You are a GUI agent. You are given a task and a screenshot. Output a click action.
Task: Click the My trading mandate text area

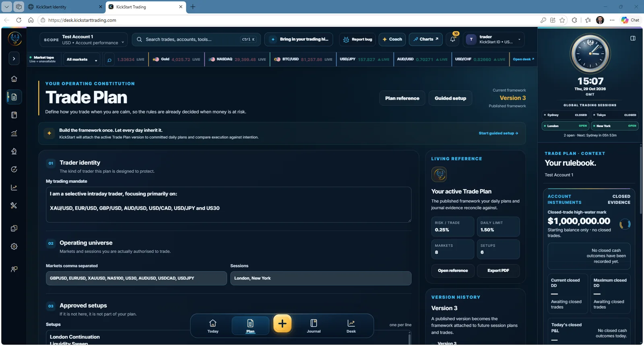[229, 204]
